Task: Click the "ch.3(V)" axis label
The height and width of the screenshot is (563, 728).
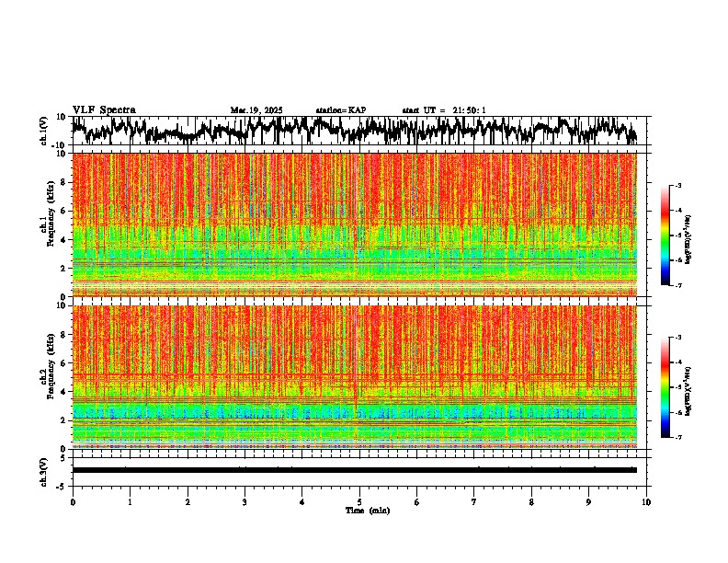Action: point(44,472)
